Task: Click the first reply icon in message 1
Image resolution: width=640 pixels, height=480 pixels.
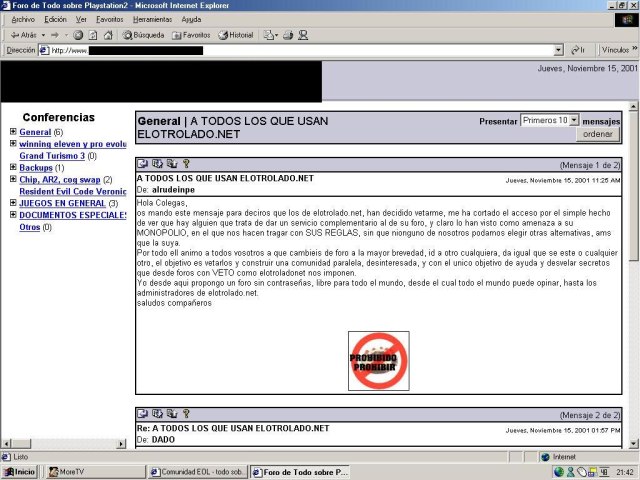Action: click(x=143, y=164)
